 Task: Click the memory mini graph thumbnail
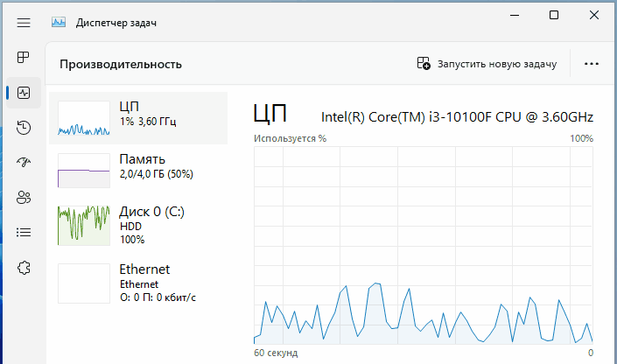click(84, 171)
